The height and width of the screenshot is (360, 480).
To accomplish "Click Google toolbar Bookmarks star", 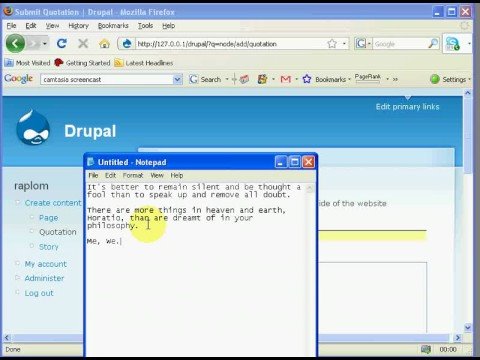I will (x=307, y=79).
